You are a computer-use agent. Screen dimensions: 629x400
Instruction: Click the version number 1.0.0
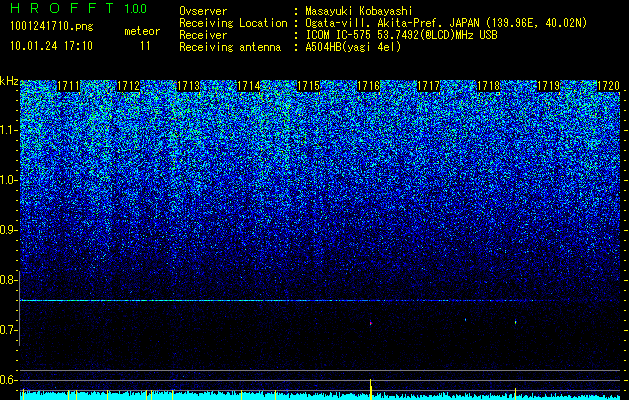click(136, 8)
